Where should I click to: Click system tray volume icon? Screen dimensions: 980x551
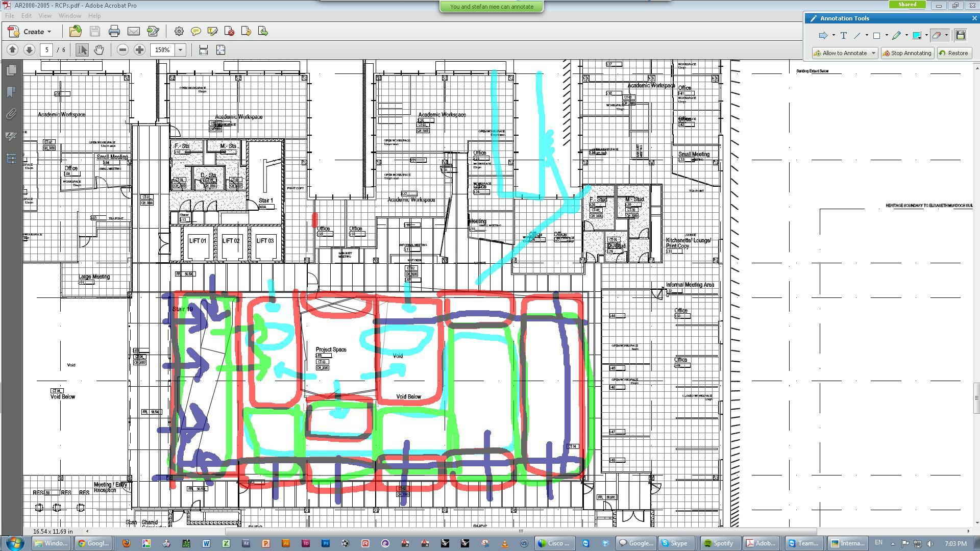coord(930,543)
